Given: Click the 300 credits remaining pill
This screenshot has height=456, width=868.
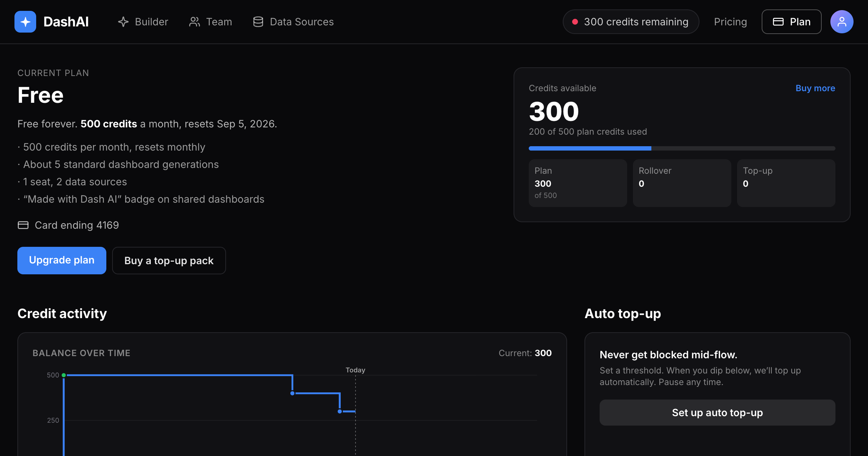Looking at the screenshot, I should coord(631,22).
